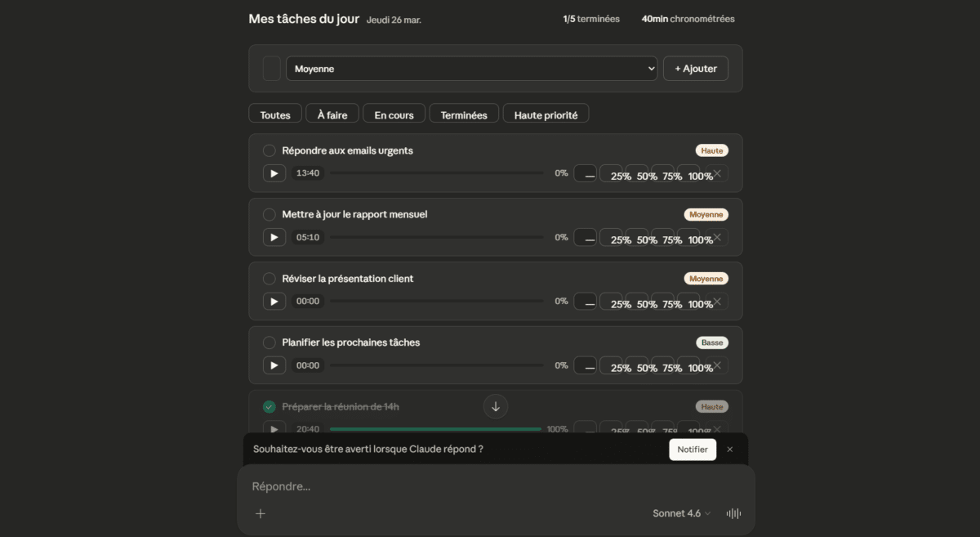Image resolution: width=980 pixels, height=537 pixels.
Task: Expand the Sonnet 4.6 model selector
Action: click(681, 513)
